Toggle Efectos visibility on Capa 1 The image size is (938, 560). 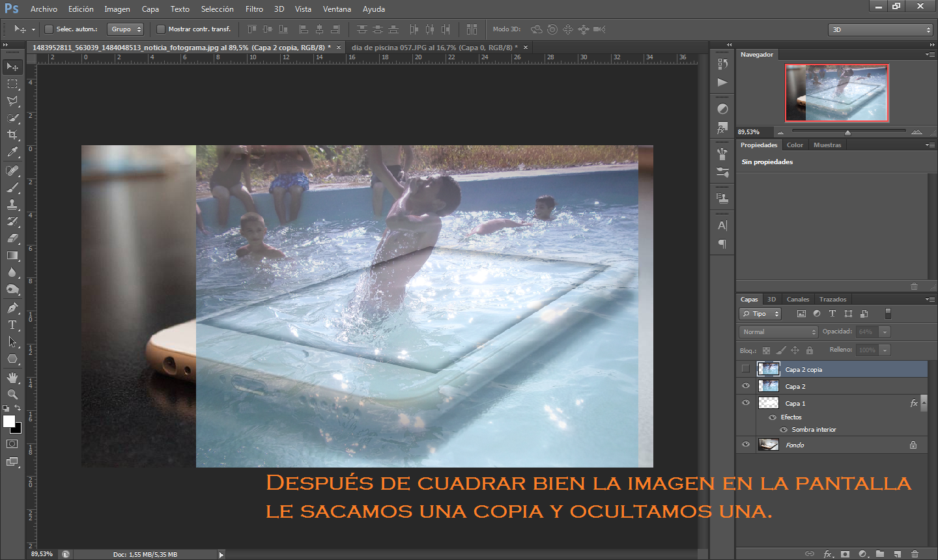pos(773,417)
